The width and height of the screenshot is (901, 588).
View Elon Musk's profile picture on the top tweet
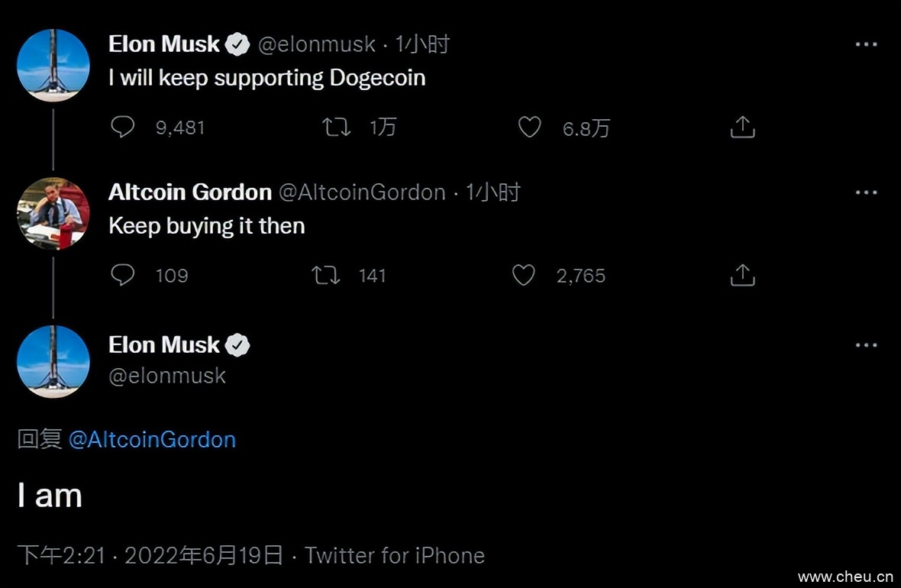pos(53,65)
